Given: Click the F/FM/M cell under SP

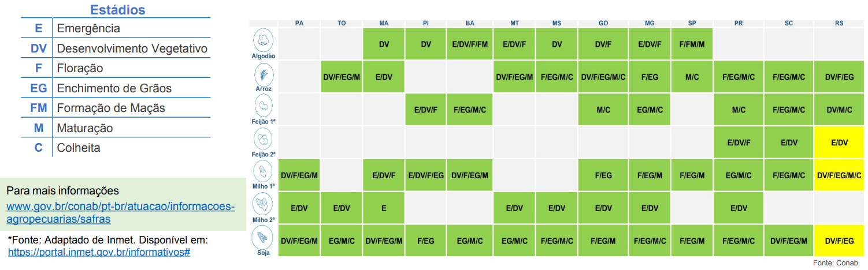Looking at the screenshot, I should pyautogui.click(x=692, y=44).
